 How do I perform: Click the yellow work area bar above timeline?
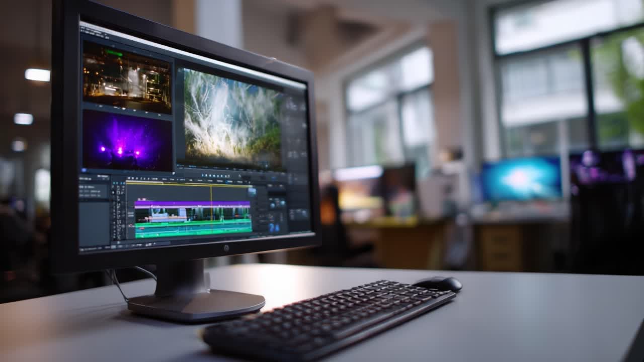(189, 184)
